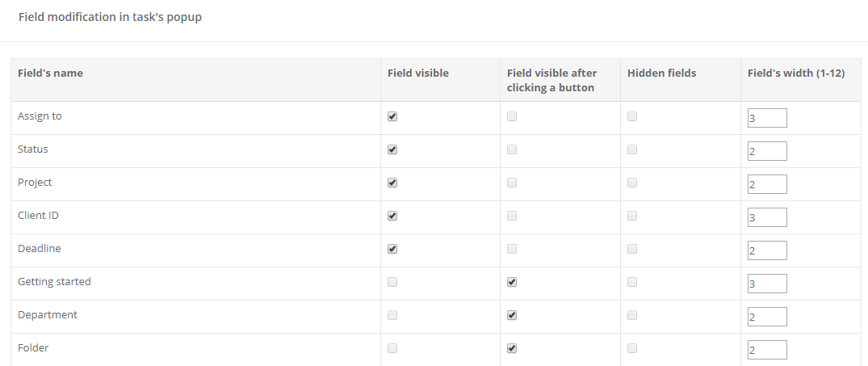Check Field visible for Folder row
The width and height of the screenshot is (868, 366).
[x=392, y=348]
